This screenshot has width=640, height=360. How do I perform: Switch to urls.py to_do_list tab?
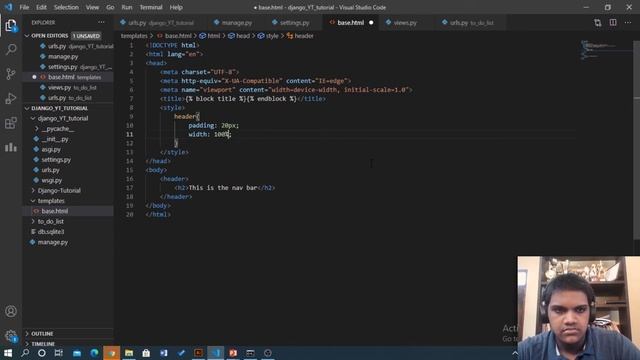471,22
